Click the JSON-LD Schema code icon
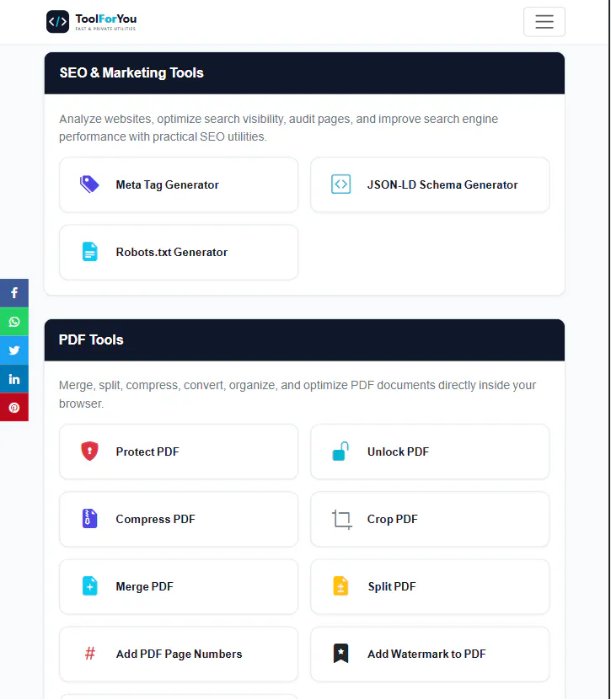Viewport: 611px width, 700px height. point(340,184)
